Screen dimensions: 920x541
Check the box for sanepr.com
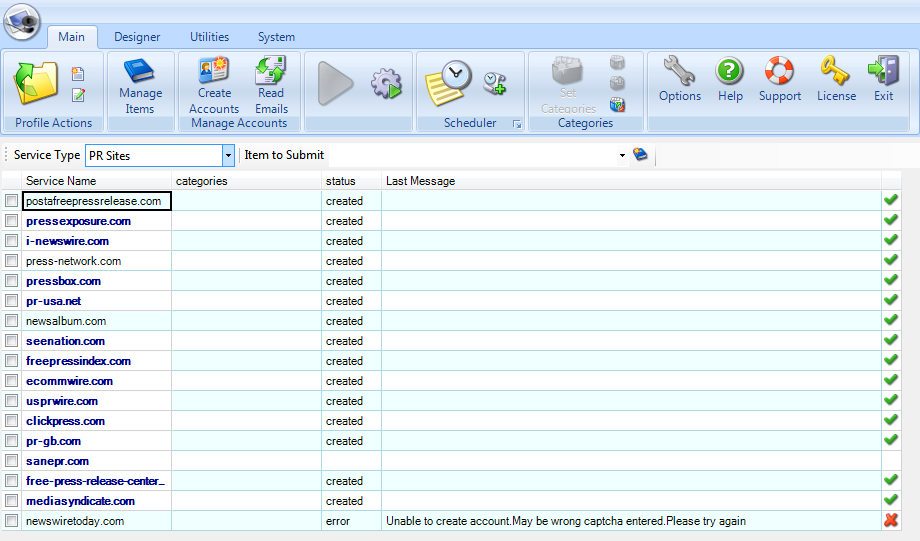tap(11, 461)
